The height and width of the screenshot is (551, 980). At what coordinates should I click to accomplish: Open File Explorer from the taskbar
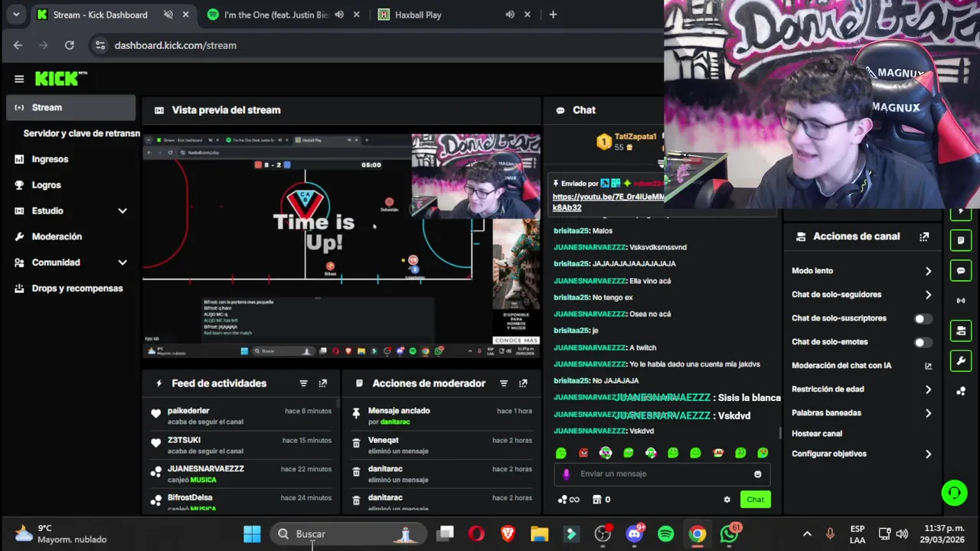click(540, 534)
